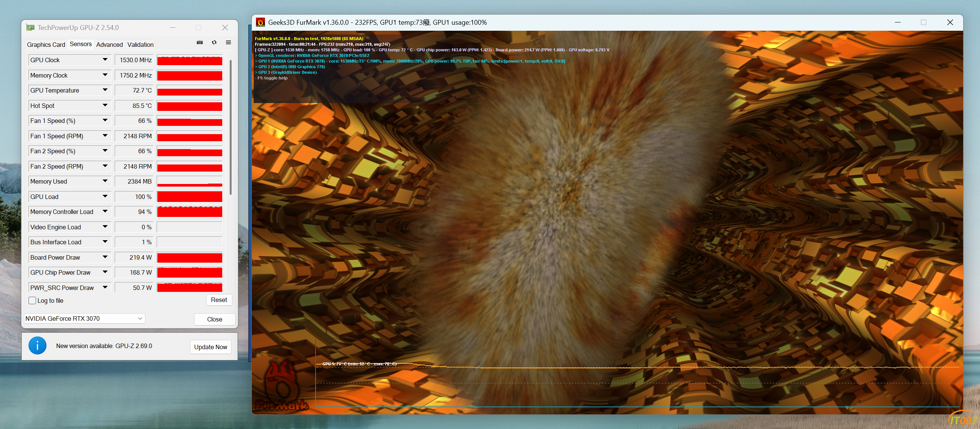The width and height of the screenshot is (980, 429).
Task: Open the Video Engine Load dropdown
Action: point(105,227)
